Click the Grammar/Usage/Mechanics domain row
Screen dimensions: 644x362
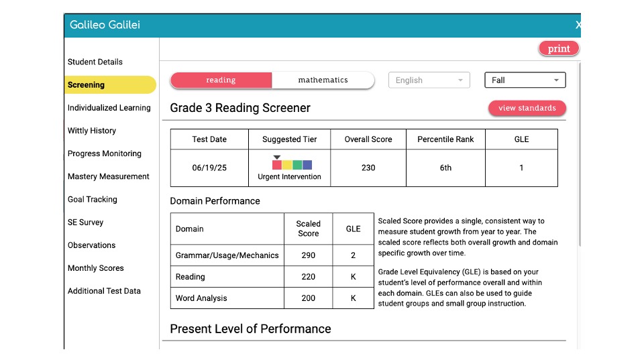click(x=272, y=255)
